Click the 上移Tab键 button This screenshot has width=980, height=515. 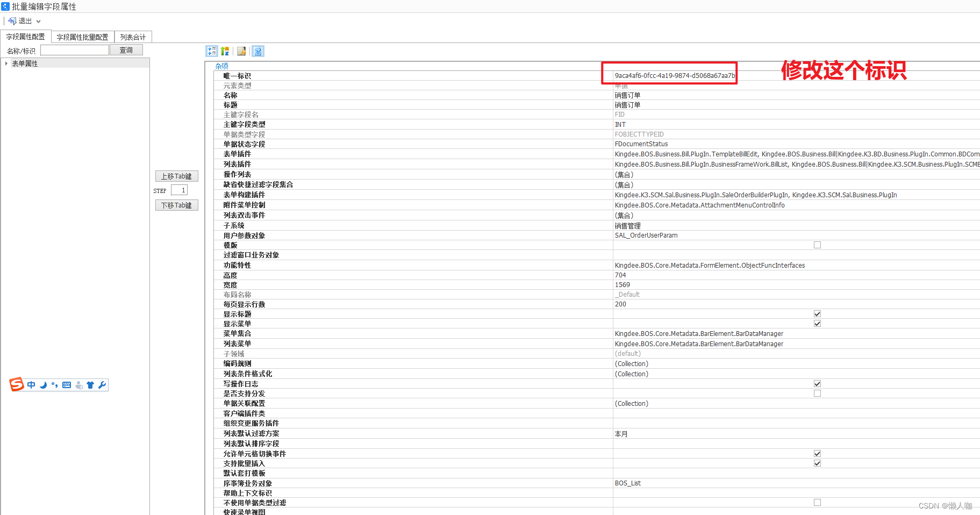coord(176,176)
